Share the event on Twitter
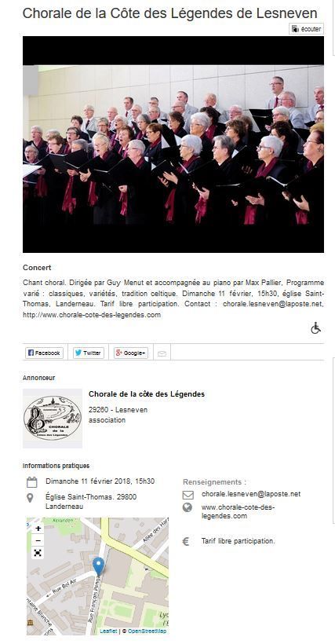 (x=89, y=353)
